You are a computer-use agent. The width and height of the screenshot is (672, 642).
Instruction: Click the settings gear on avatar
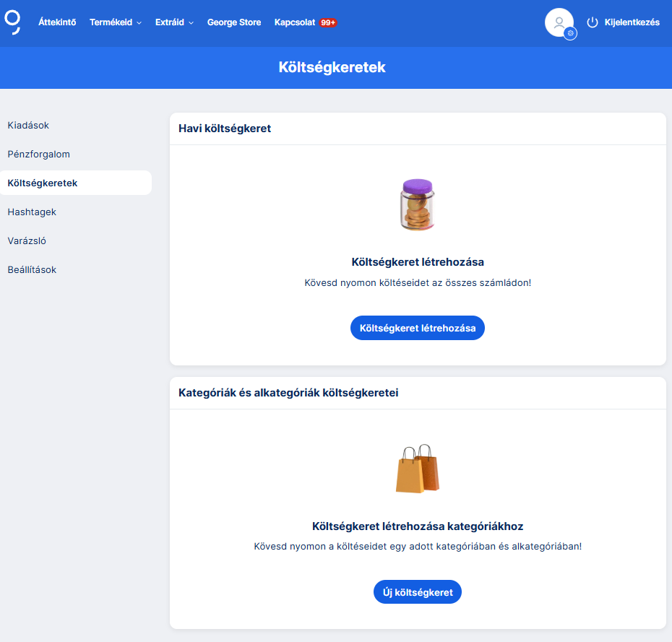point(570,33)
